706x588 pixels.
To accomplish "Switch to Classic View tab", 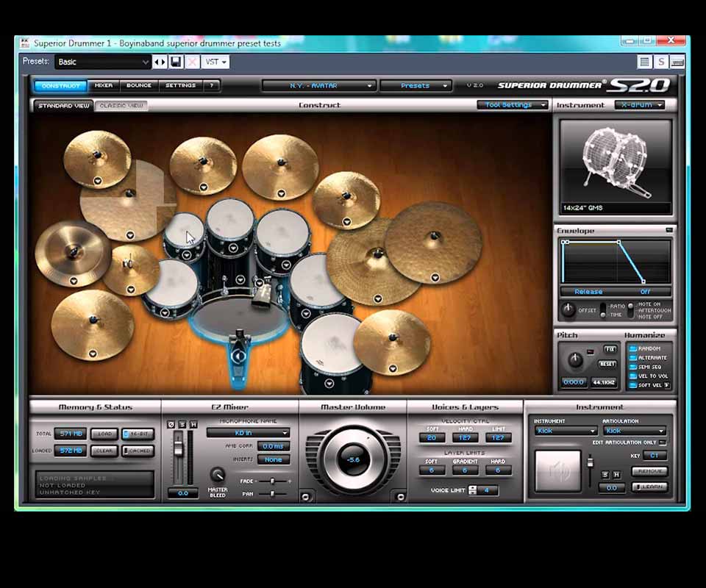I will coord(121,105).
